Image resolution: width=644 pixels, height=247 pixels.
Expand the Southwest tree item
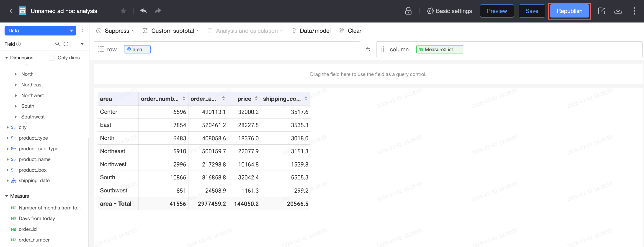click(16, 117)
